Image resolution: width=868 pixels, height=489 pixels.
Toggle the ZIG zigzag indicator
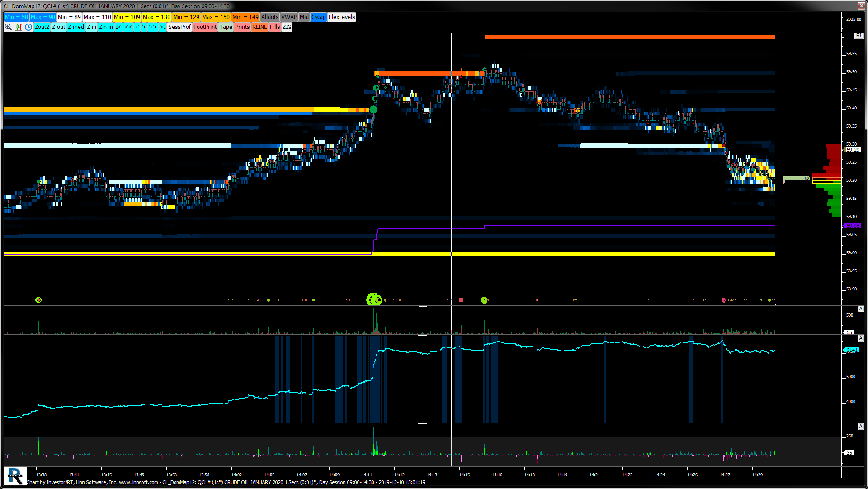pyautogui.click(x=287, y=27)
